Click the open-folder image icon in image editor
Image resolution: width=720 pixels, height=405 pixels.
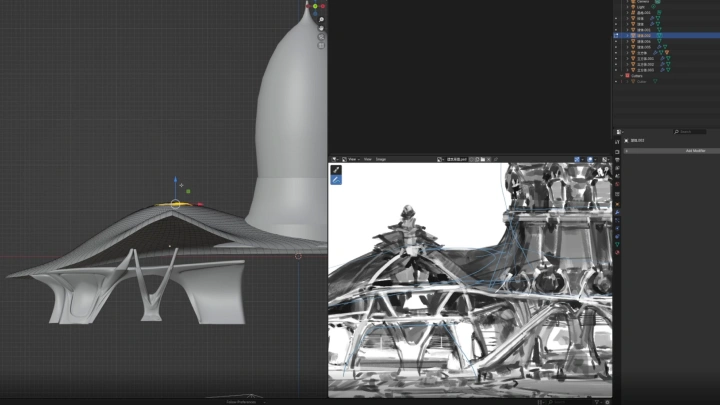(483, 159)
